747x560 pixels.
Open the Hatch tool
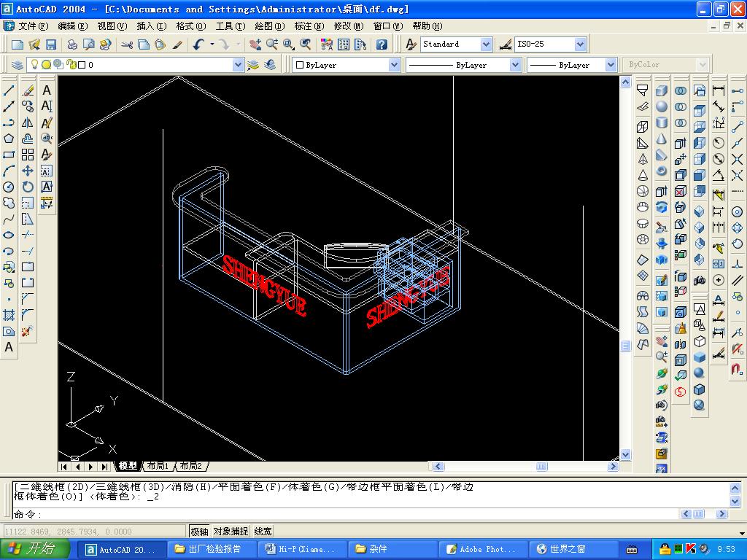[9, 315]
